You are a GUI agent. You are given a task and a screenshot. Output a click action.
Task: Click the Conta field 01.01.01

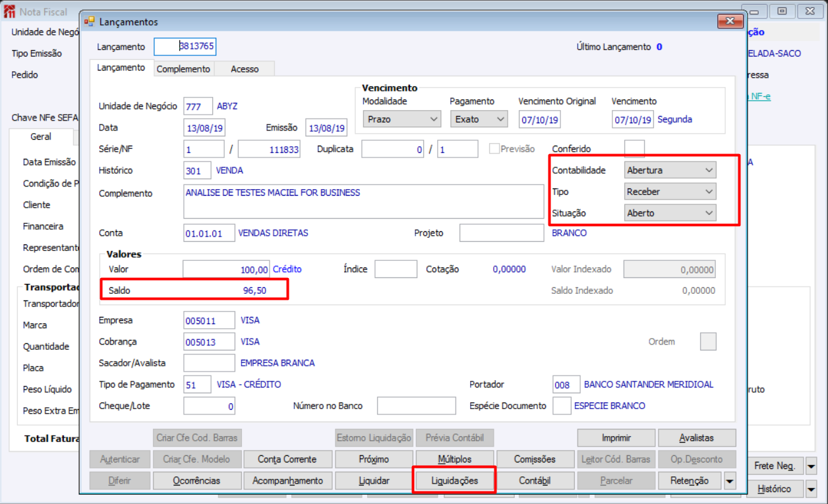pos(209,233)
